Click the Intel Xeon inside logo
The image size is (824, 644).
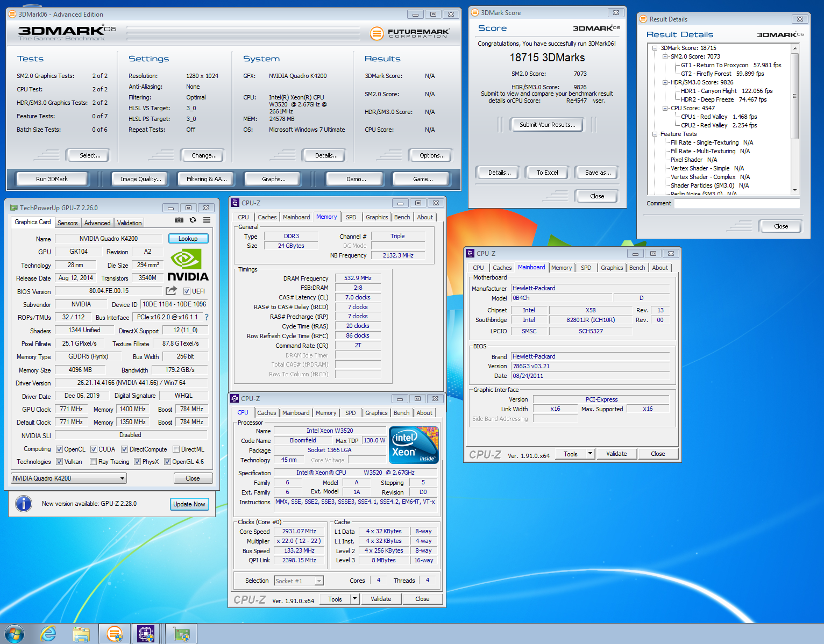click(414, 445)
